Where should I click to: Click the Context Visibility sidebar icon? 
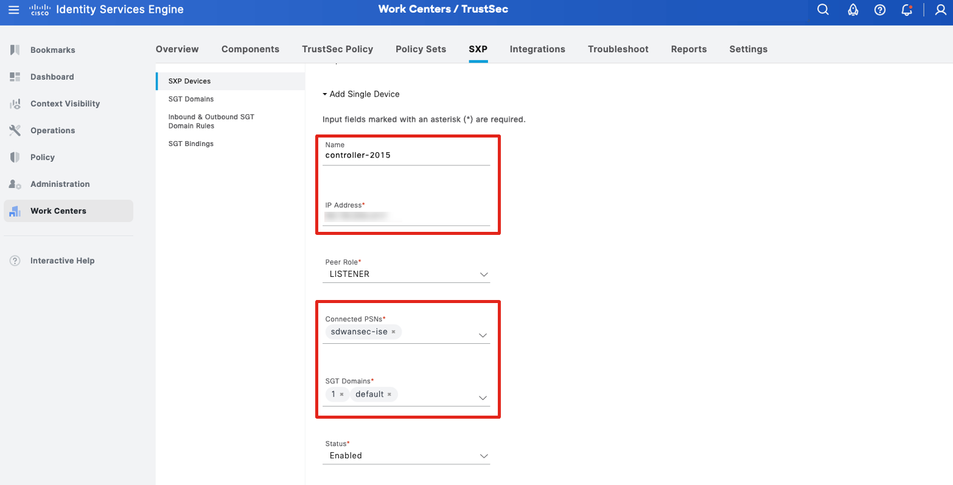(15, 103)
